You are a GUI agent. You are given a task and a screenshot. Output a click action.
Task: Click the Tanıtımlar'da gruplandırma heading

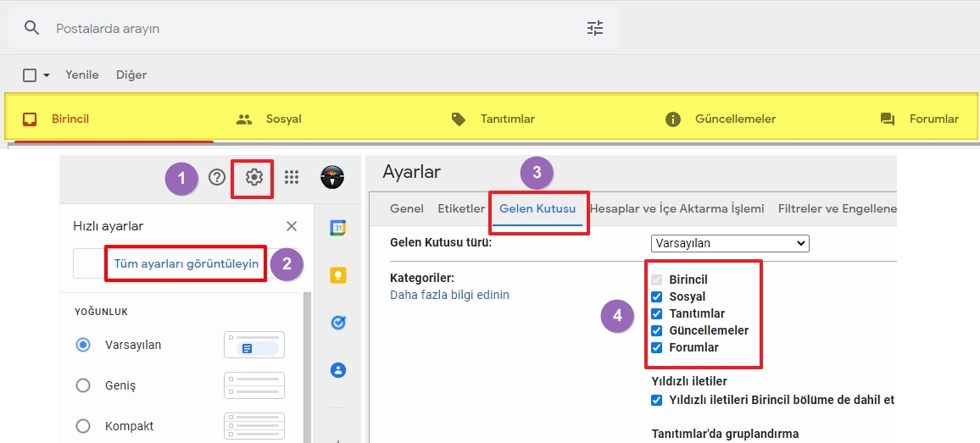725,434
